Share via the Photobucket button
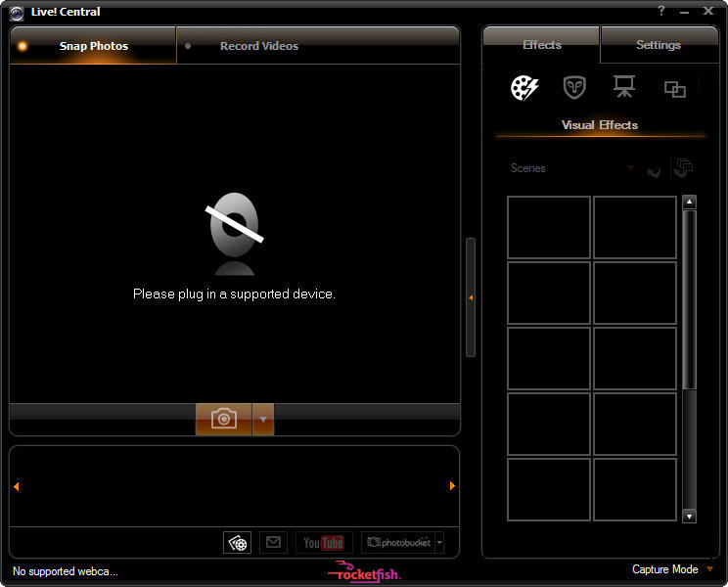The width and height of the screenshot is (728, 587). coord(397,542)
